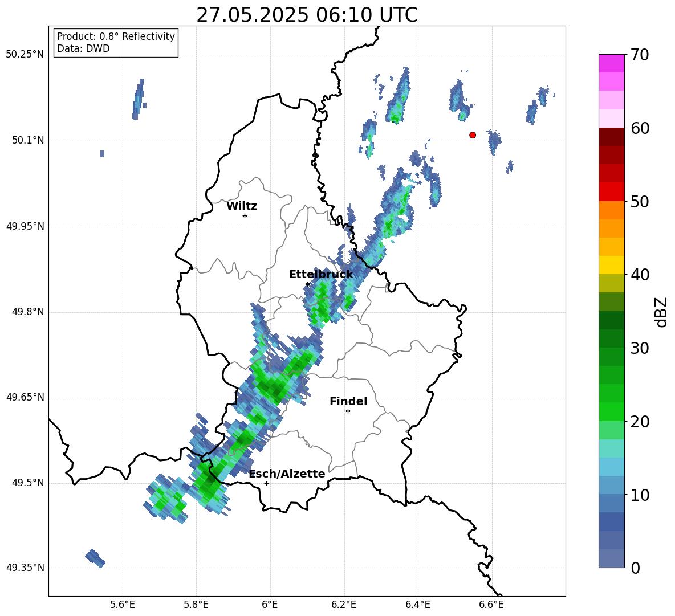The image size is (675, 616).
Task: Click the Findel location cross marker
Action: (348, 411)
